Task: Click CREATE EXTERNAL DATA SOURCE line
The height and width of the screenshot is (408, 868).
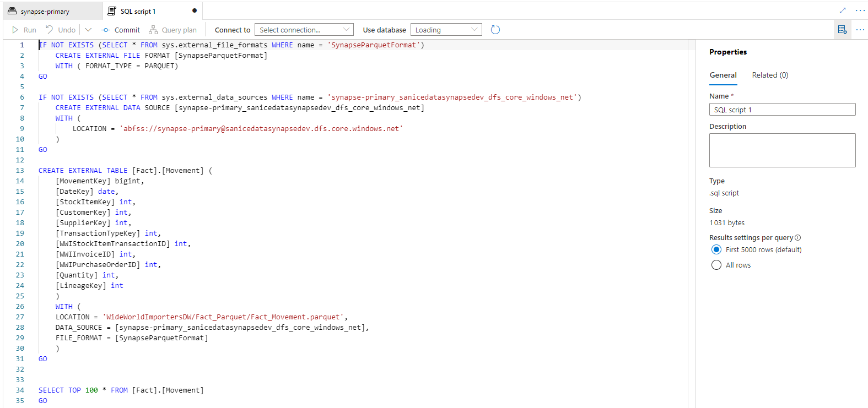Action: [x=240, y=107]
